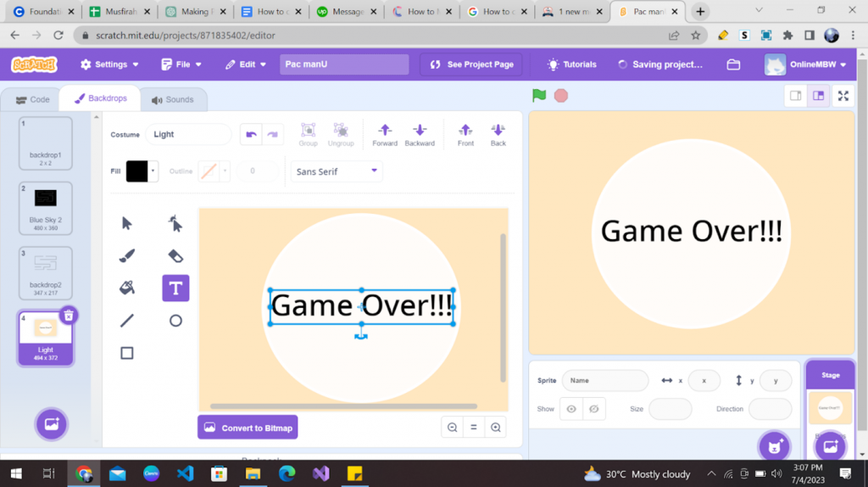Select the Fill bucket tool
This screenshot has width=868, height=487.
coord(127,288)
